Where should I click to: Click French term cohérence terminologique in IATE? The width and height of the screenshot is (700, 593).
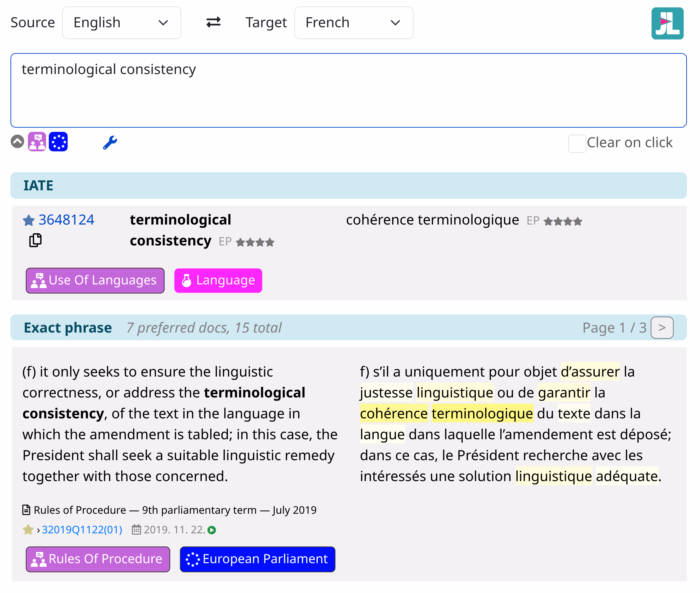pyautogui.click(x=433, y=220)
